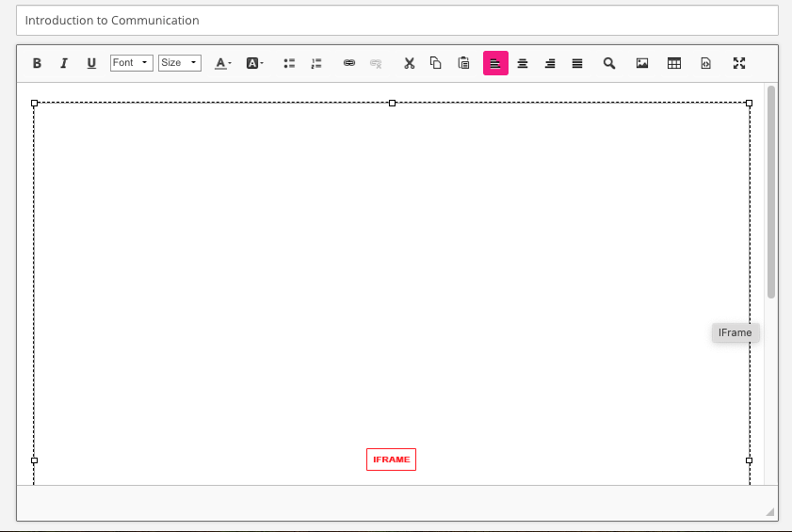Insert a numbered list
792x532 pixels.
[316, 63]
